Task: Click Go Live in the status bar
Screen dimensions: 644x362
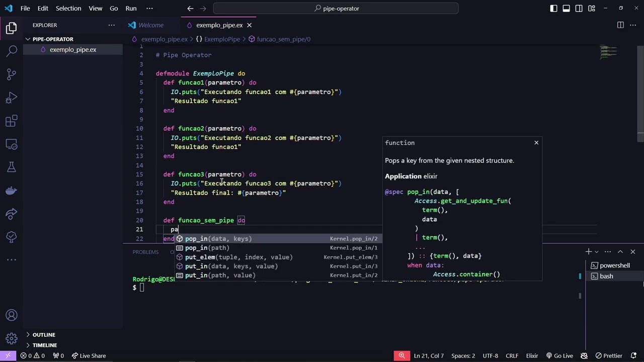Action: (x=559, y=355)
